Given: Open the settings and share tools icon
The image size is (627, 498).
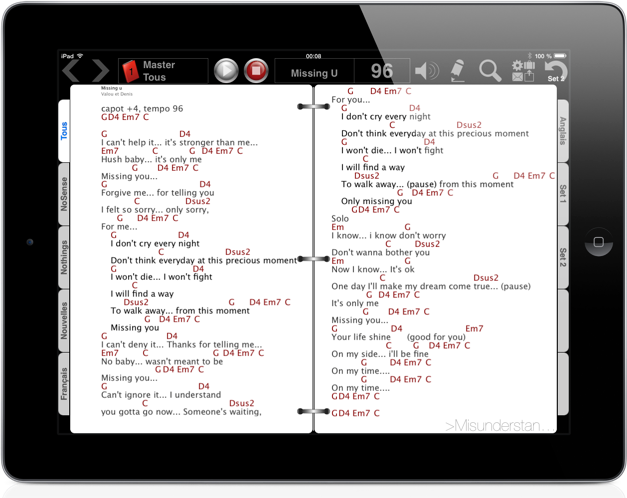Looking at the screenshot, I should coord(523,71).
